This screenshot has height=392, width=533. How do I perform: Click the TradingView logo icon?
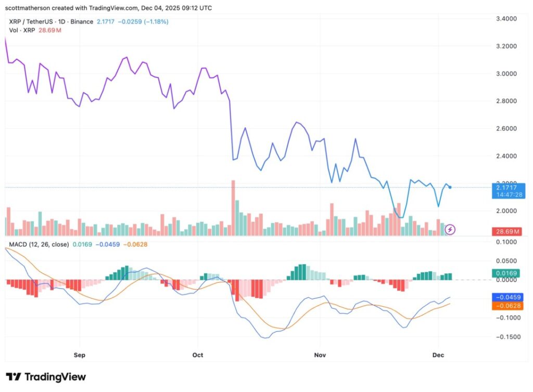tap(14, 377)
